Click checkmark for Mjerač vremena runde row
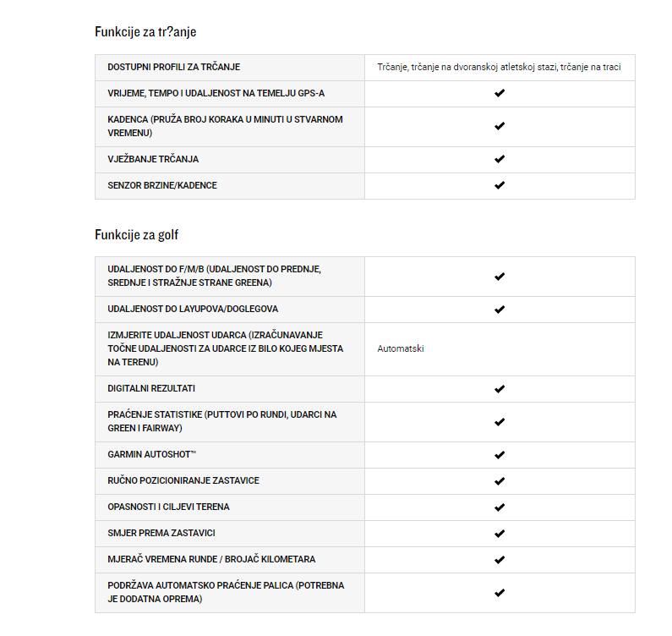This screenshot has height=636, width=672. pos(500,560)
